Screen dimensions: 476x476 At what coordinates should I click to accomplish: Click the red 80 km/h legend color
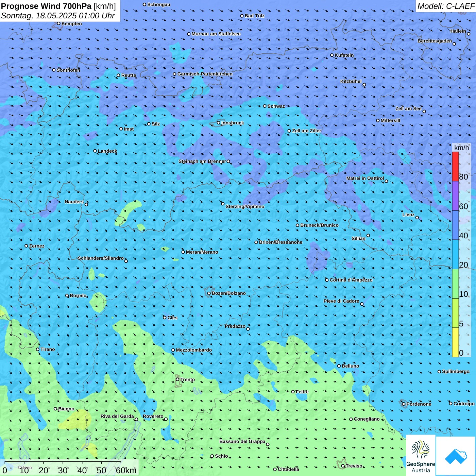(x=455, y=166)
